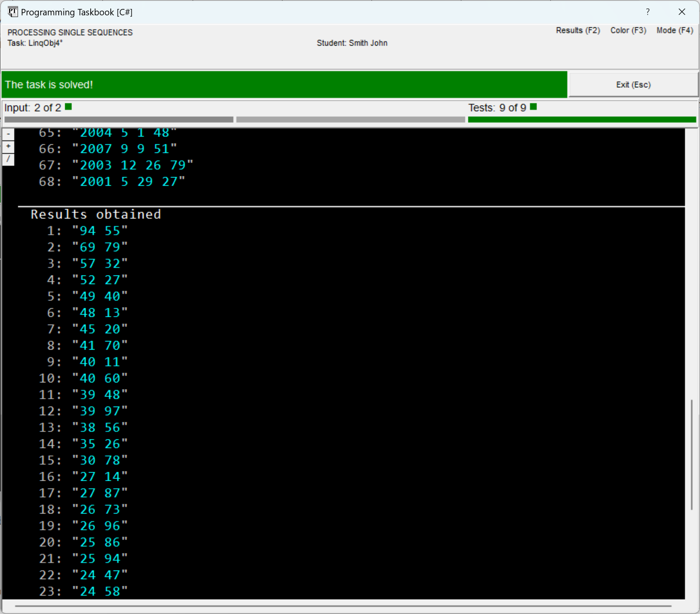The width and height of the screenshot is (700, 614).
Task: Switch Color (F3) setting
Action: tap(628, 30)
